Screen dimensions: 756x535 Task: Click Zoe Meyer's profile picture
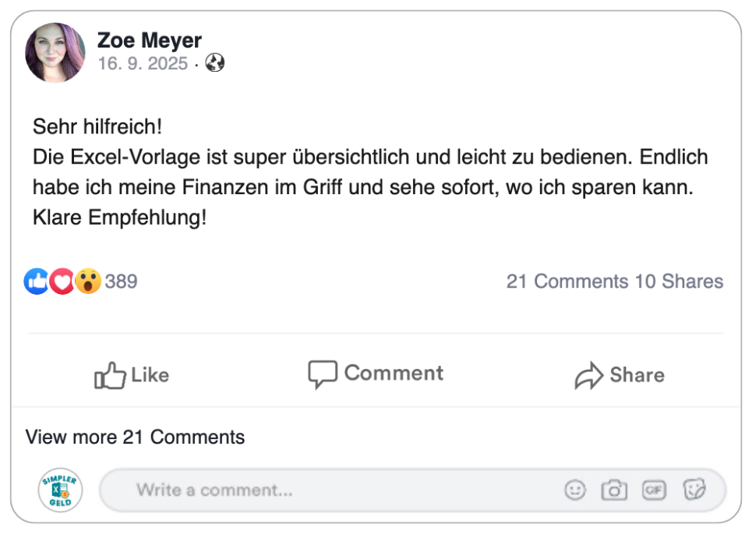(x=55, y=52)
